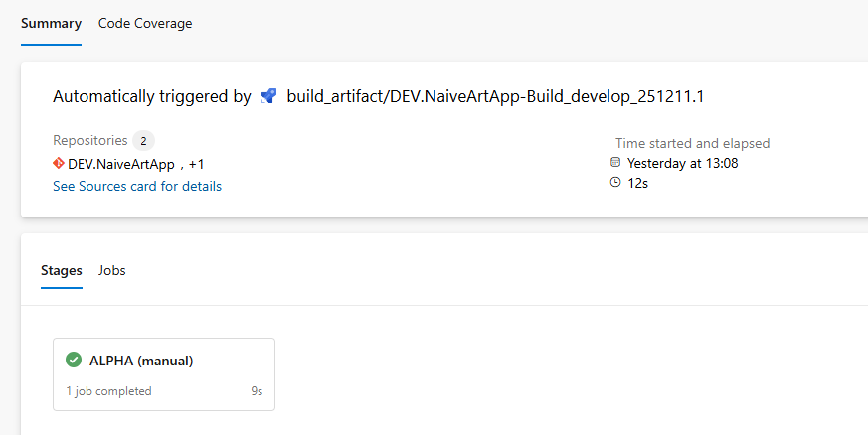Click the blue pipeline artifact icon
Viewport: 868px width, 435px height.
point(268,96)
